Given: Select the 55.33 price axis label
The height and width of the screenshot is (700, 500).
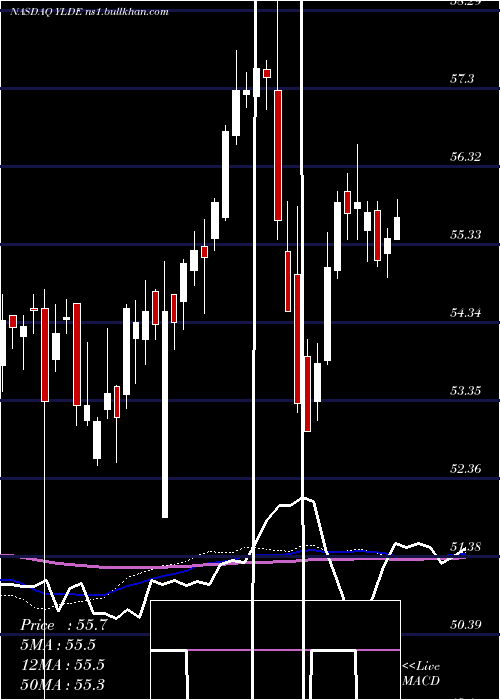Looking at the screenshot, I should pyautogui.click(x=466, y=234).
